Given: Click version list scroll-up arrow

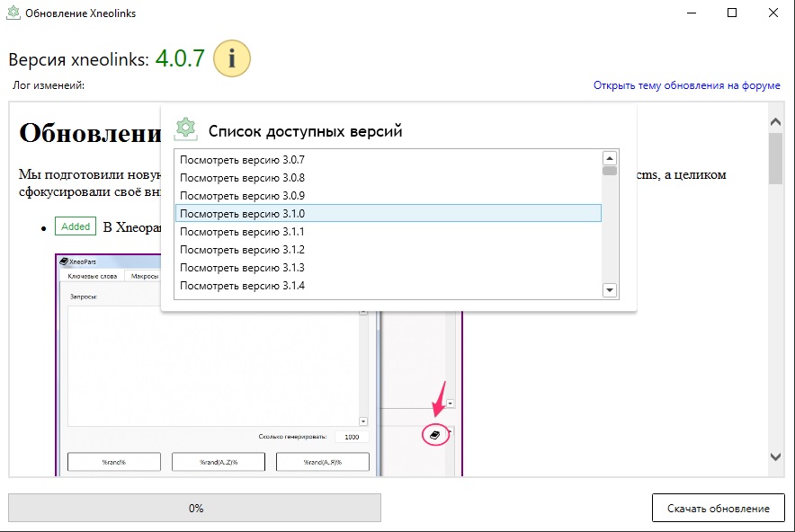Looking at the screenshot, I should tap(610, 158).
